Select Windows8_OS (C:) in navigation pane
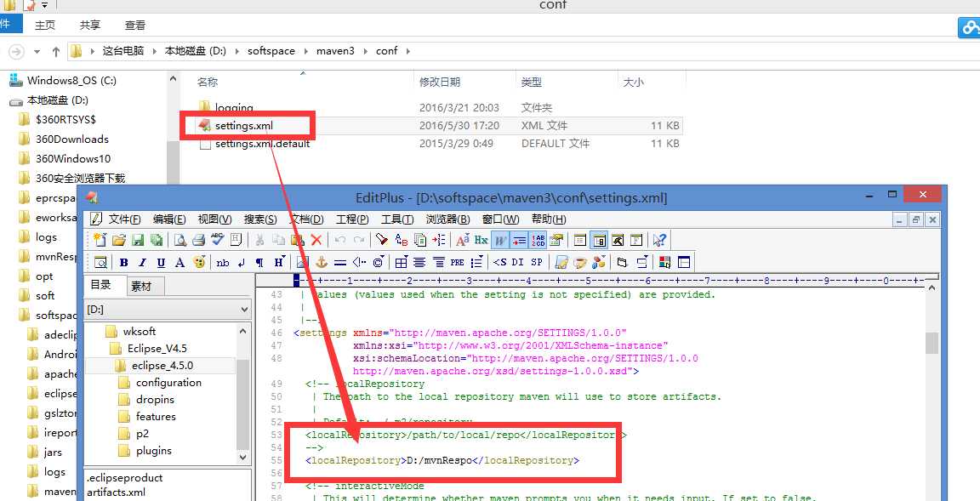This screenshot has width=980, height=501. 71,81
